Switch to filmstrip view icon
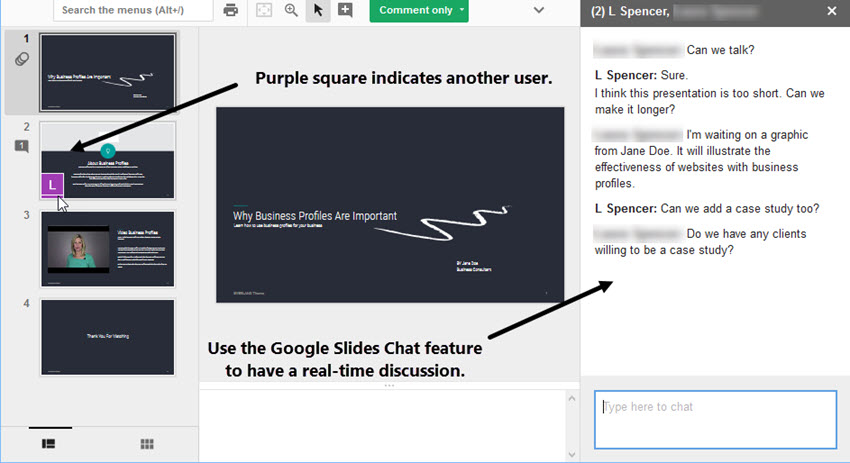The width and height of the screenshot is (850, 463). pos(49,444)
